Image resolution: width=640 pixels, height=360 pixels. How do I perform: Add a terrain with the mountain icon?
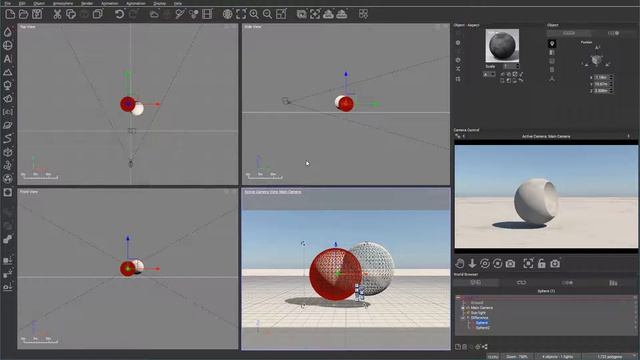tap(8, 72)
